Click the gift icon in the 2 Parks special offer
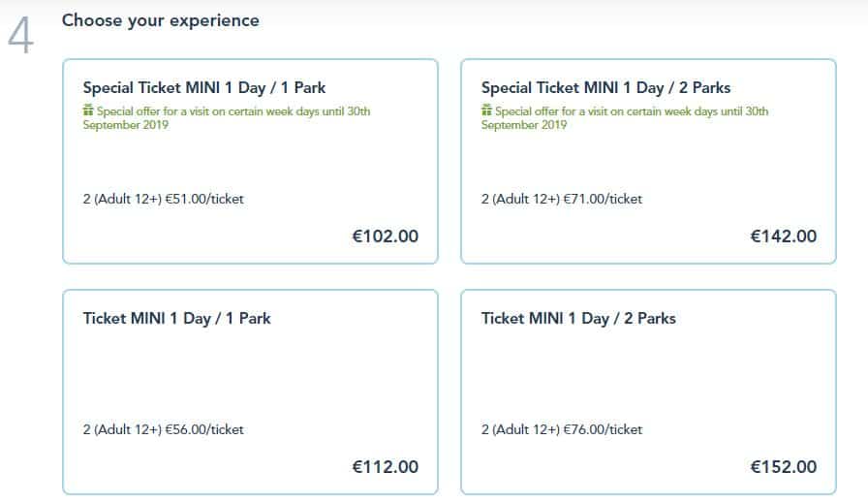 coord(486,110)
